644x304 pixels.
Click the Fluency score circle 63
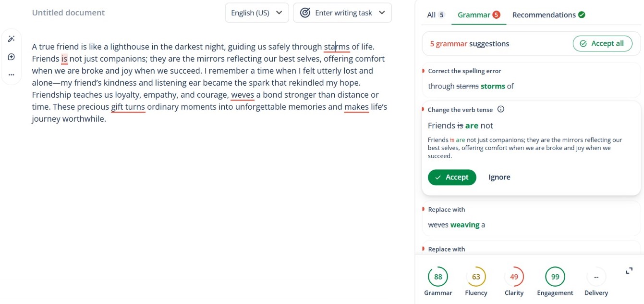click(x=476, y=277)
